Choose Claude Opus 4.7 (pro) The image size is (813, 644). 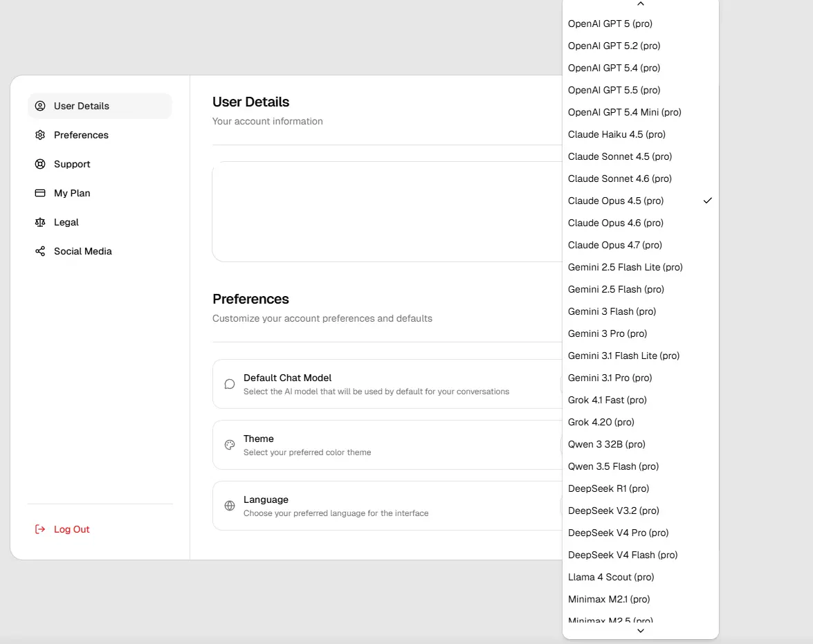pyautogui.click(x=640, y=245)
